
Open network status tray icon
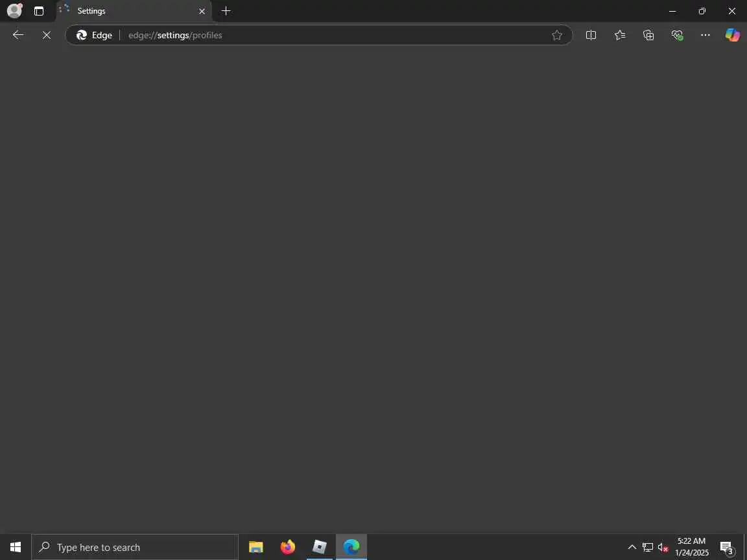click(647, 548)
